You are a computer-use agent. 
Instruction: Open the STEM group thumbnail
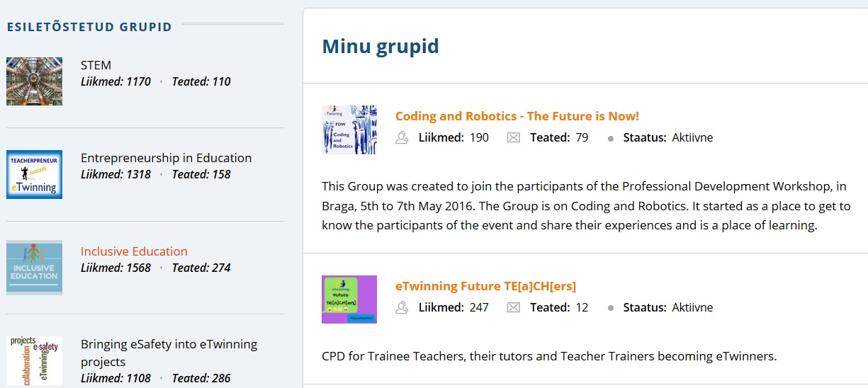pyautogui.click(x=34, y=81)
